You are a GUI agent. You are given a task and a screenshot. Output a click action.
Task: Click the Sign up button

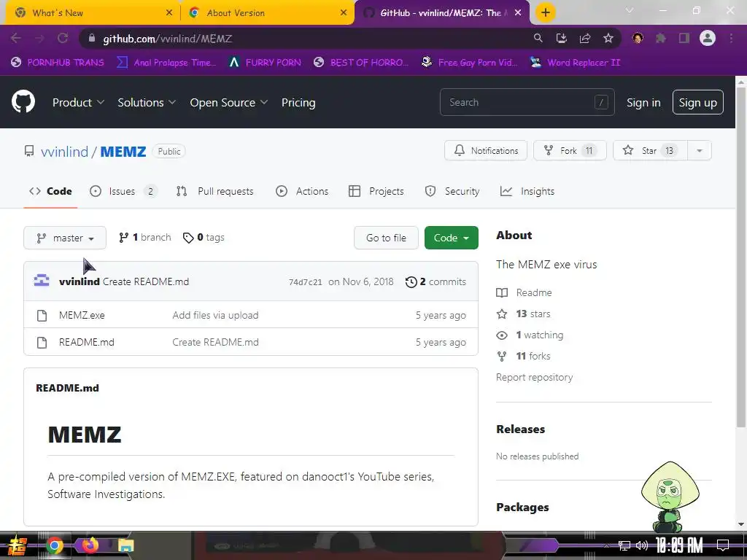click(698, 102)
